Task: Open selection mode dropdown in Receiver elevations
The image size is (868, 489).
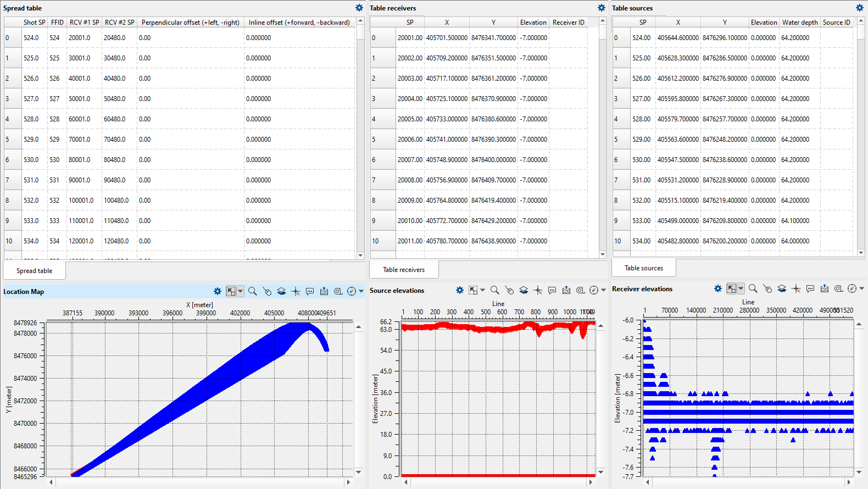Action: click(x=741, y=288)
